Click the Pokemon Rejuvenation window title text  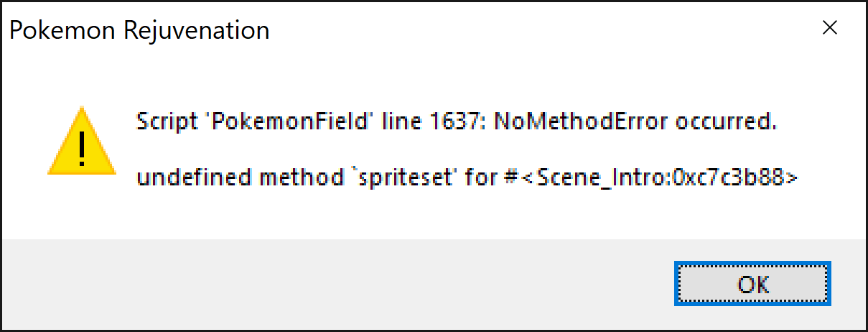pos(139,30)
